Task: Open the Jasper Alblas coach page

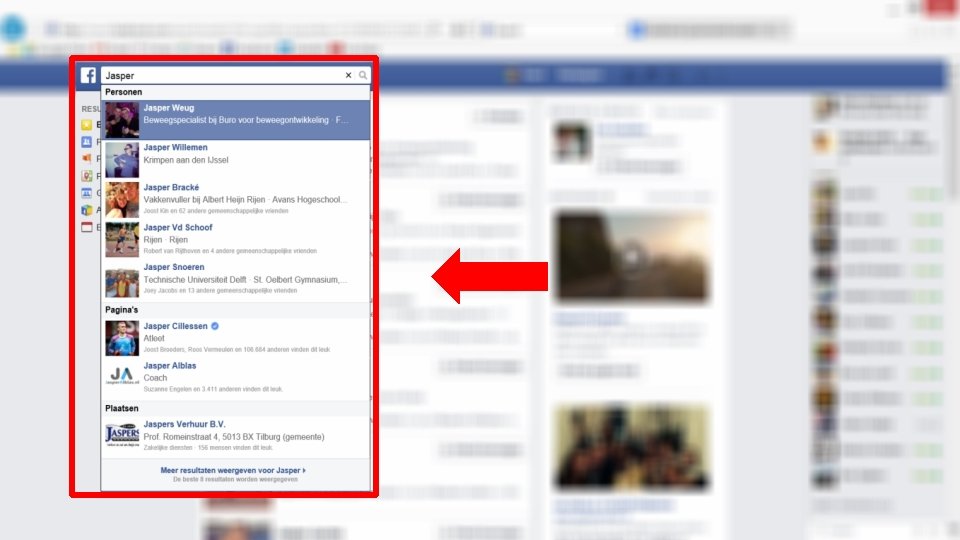Action: coord(236,378)
